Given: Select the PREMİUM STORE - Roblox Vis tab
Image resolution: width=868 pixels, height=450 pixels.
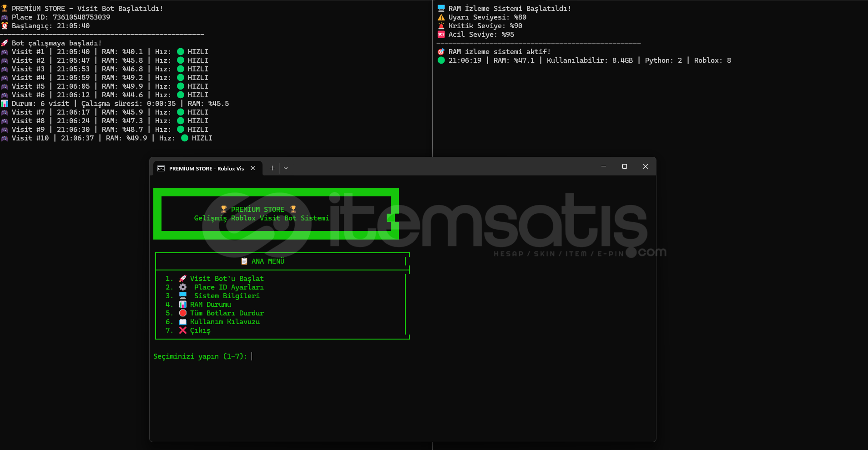Looking at the screenshot, I should pos(207,169).
